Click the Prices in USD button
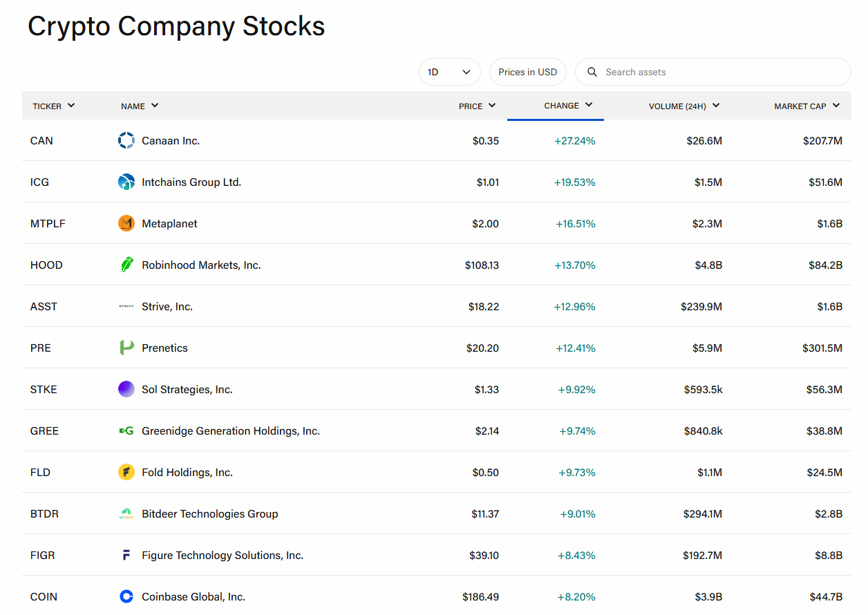Image resolution: width=868 pixels, height=615 pixels. pos(528,72)
